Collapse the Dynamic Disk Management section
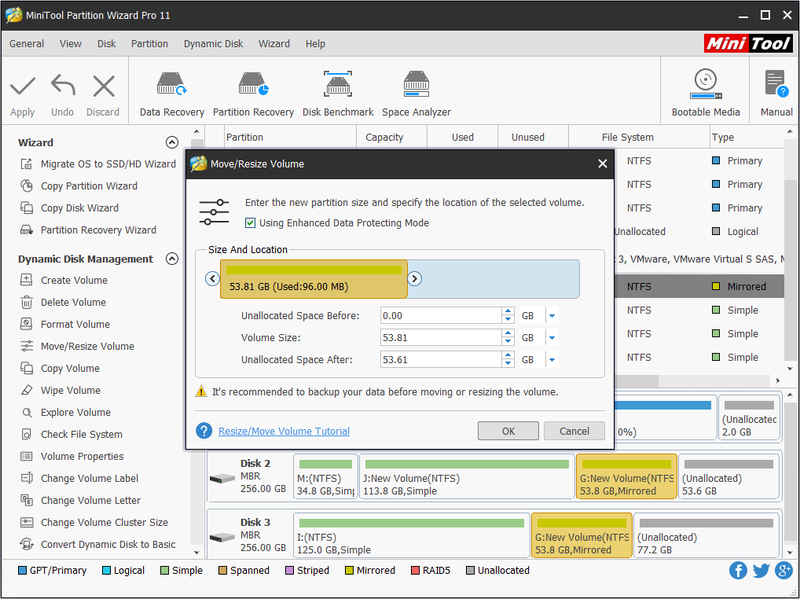 172,259
